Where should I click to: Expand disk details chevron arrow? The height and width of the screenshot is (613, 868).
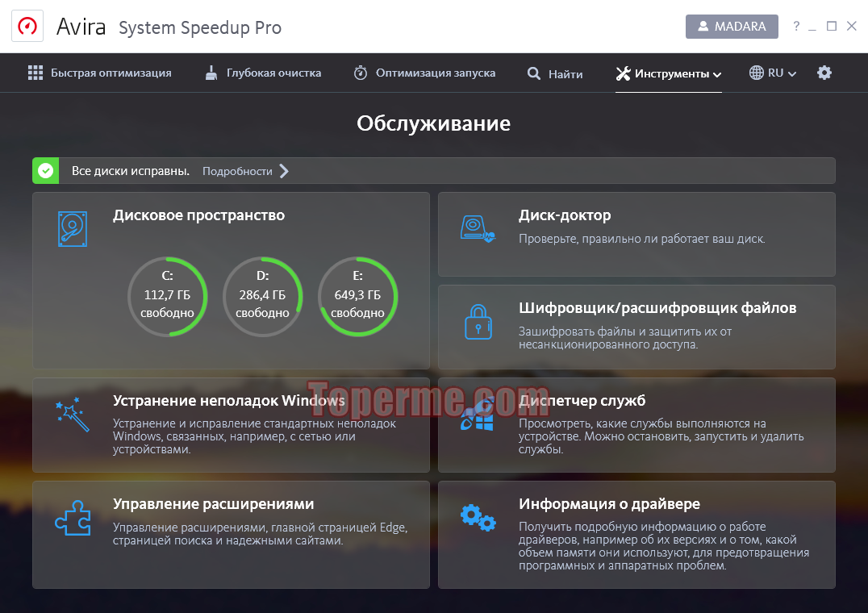[x=284, y=171]
